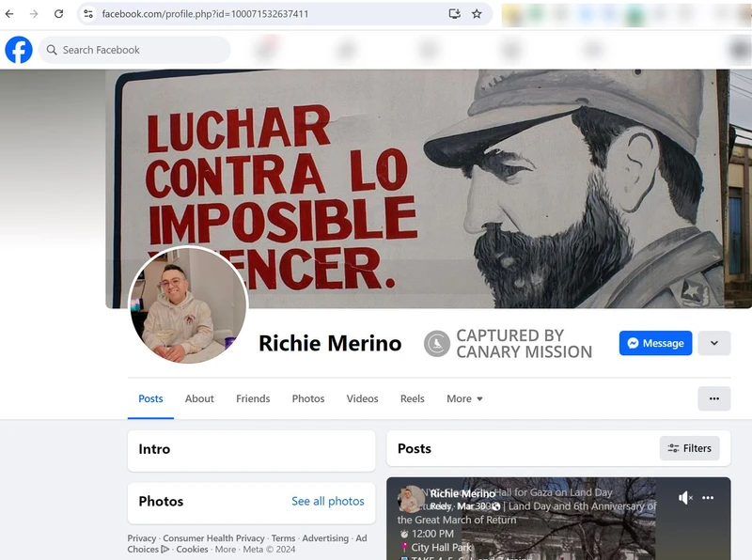Click the Privacy link in the footer
The image size is (752, 560).
click(x=141, y=537)
